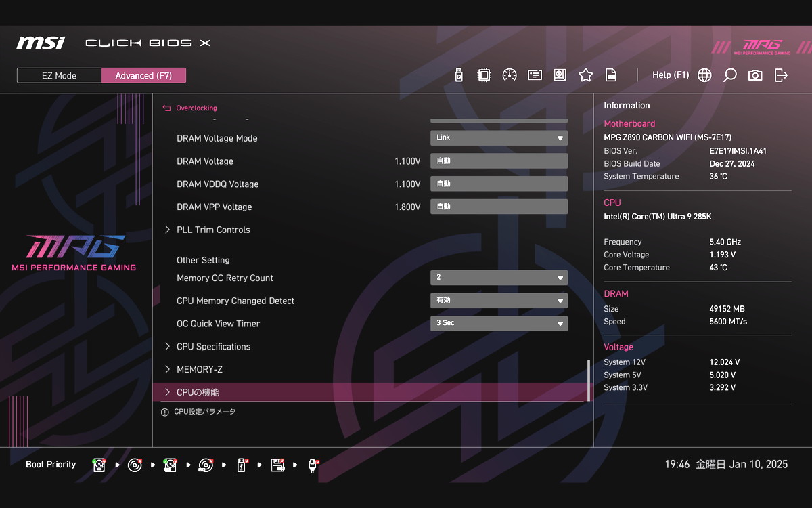Click the settings list vertical scrollbar
The image size is (812, 508).
[x=589, y=380]
